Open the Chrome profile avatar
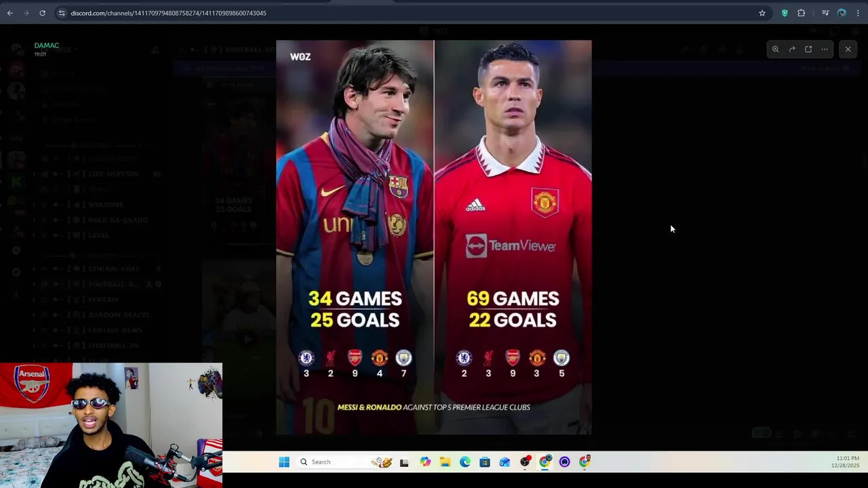This screenshot has height=488, width=868. pos(842,13)
